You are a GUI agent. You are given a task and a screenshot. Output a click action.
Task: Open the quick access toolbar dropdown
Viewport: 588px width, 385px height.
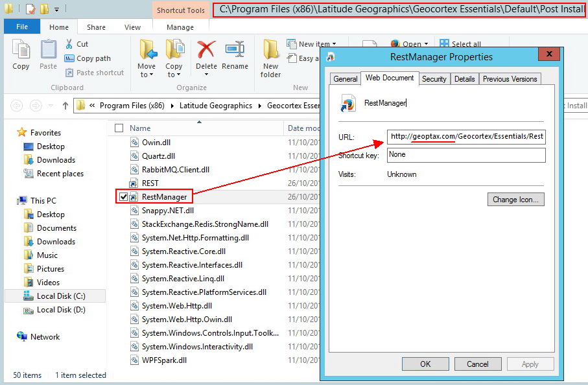coord(56,9)
